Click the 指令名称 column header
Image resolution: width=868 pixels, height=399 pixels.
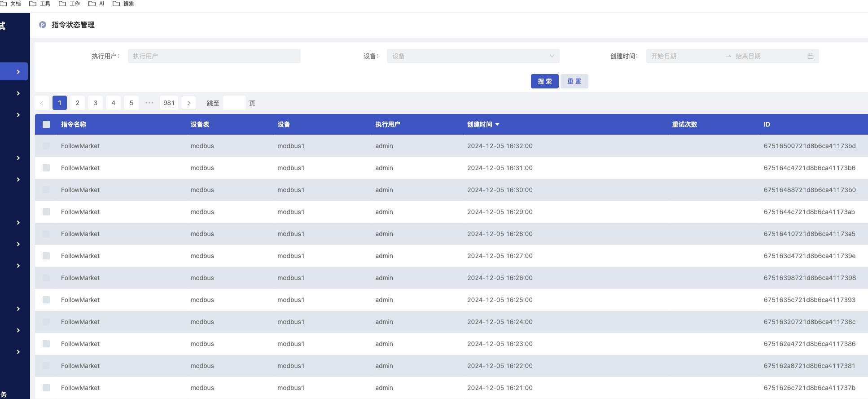[74, 124]
